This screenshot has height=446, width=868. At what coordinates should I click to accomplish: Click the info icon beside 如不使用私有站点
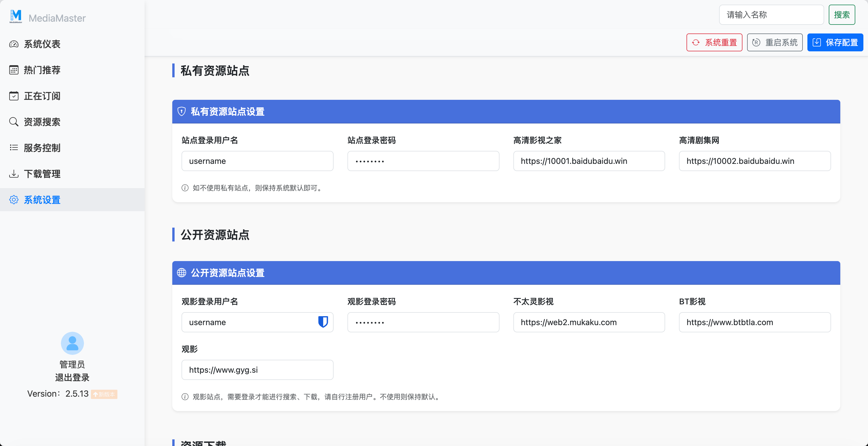(x=185, y=188)
